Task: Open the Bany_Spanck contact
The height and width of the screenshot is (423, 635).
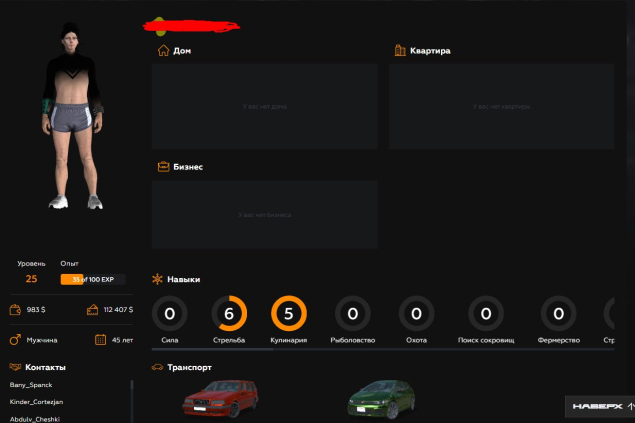Action: click(31, 385)
